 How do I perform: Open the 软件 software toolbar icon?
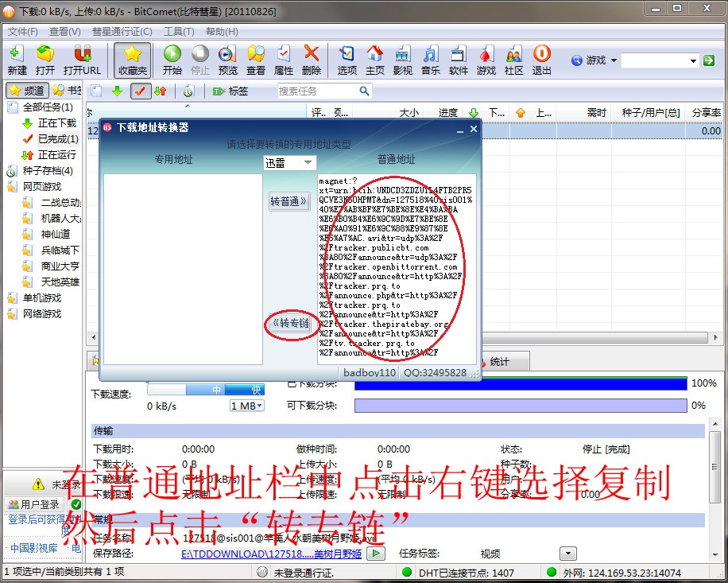point(459,60)
